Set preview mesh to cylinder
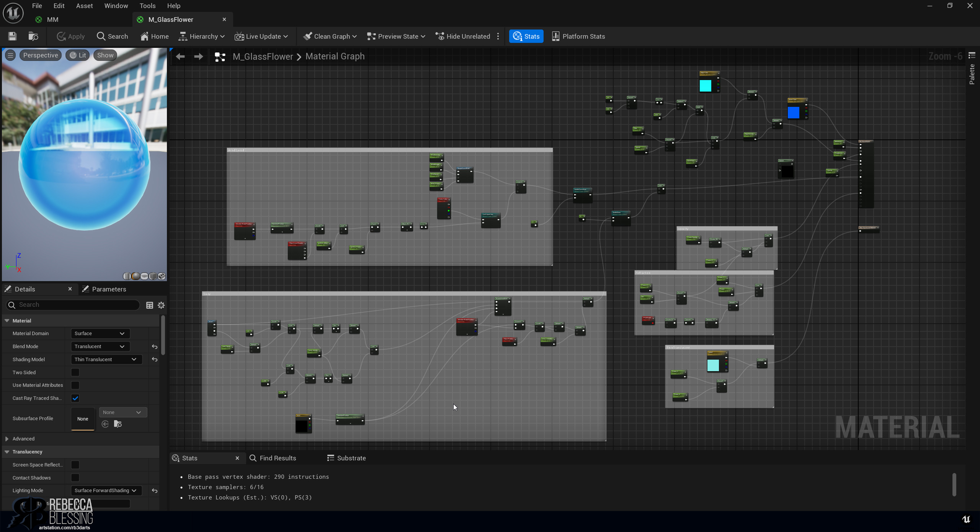 [127, 276]
